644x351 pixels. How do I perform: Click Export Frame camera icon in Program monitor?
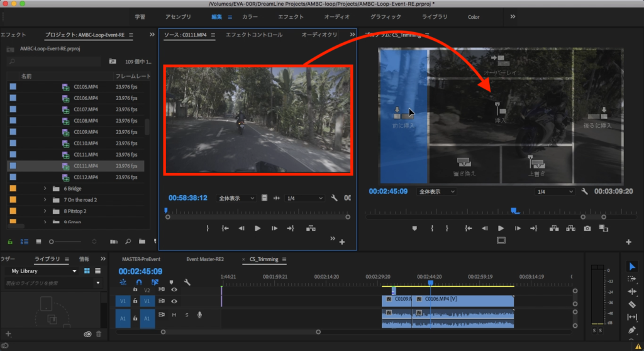587,228
